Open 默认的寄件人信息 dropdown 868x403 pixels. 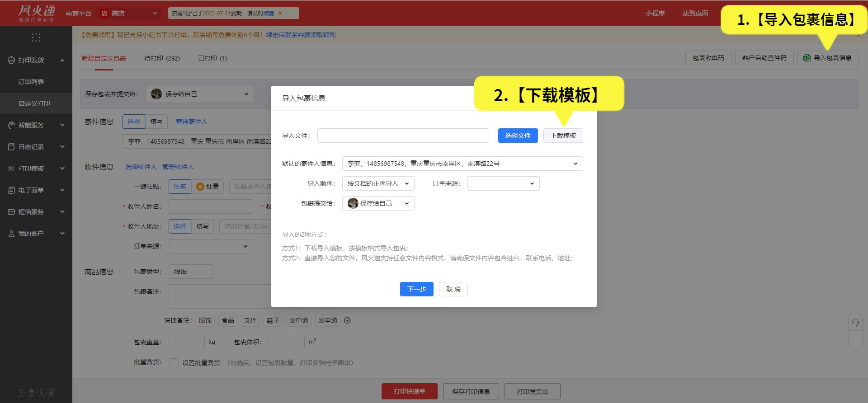point(462,164)
